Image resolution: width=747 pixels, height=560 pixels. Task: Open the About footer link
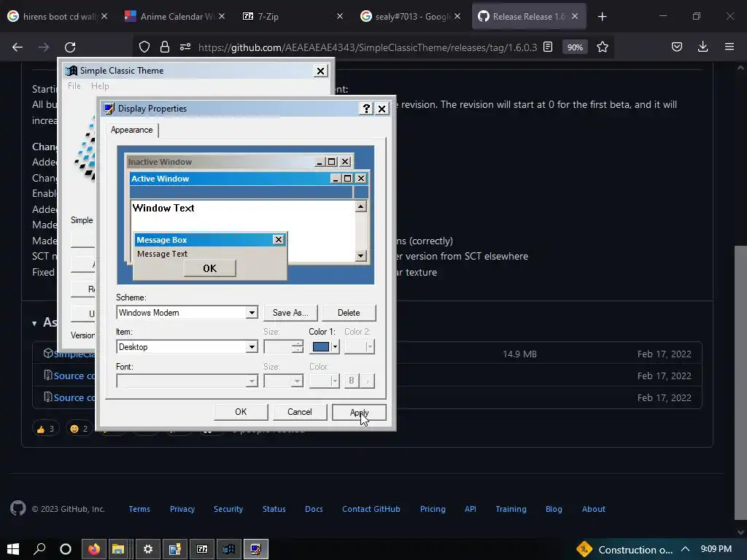click(594, 508)
